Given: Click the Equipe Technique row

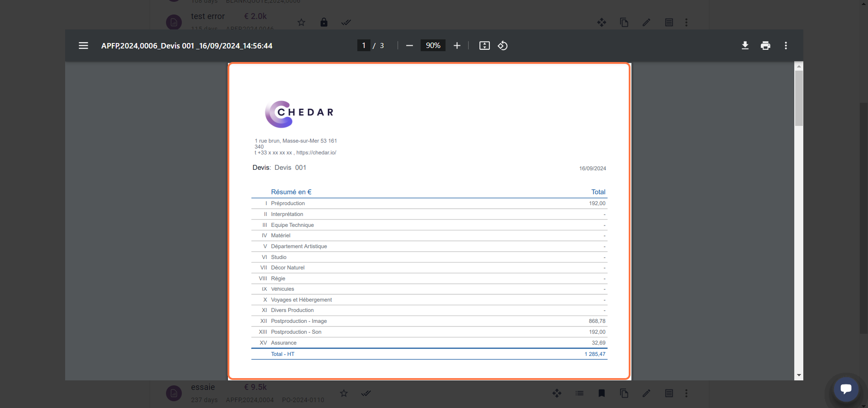Looking at the screenshot, I should click(x=429, y=225).
